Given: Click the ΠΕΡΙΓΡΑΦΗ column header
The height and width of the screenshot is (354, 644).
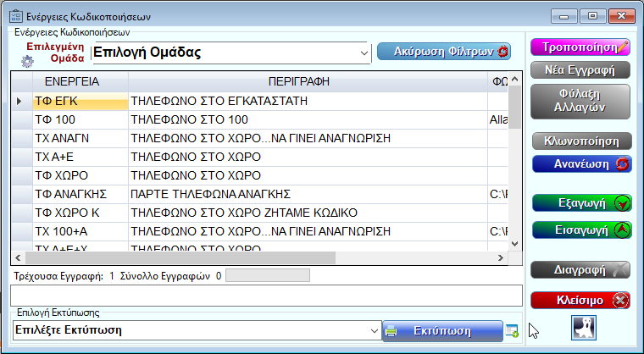Looking at the screenshot, I should pos(308,81).
